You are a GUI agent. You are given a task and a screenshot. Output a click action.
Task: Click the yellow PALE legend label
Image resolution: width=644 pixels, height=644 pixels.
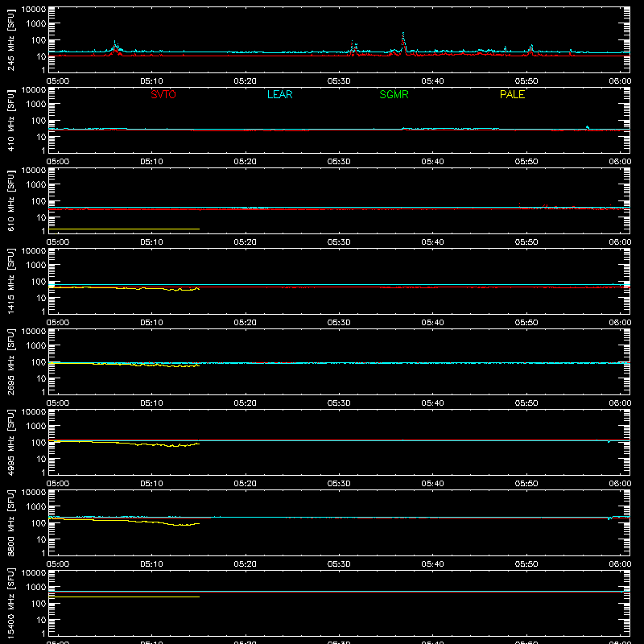pyautogui.click(x=512, y=94)
